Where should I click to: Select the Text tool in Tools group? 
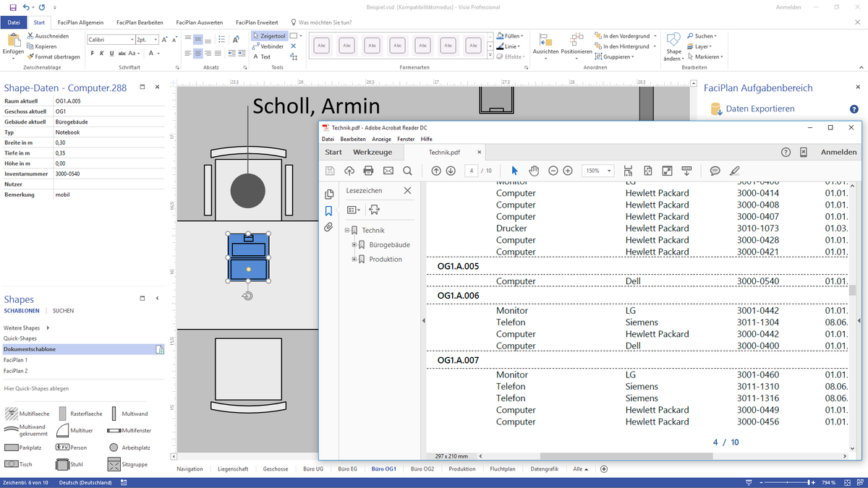262,56
